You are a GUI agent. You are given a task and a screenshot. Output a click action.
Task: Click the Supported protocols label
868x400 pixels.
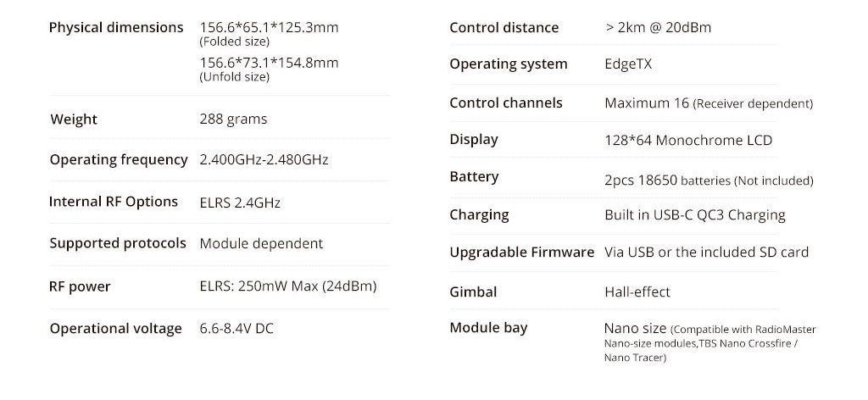coord(118,243)
